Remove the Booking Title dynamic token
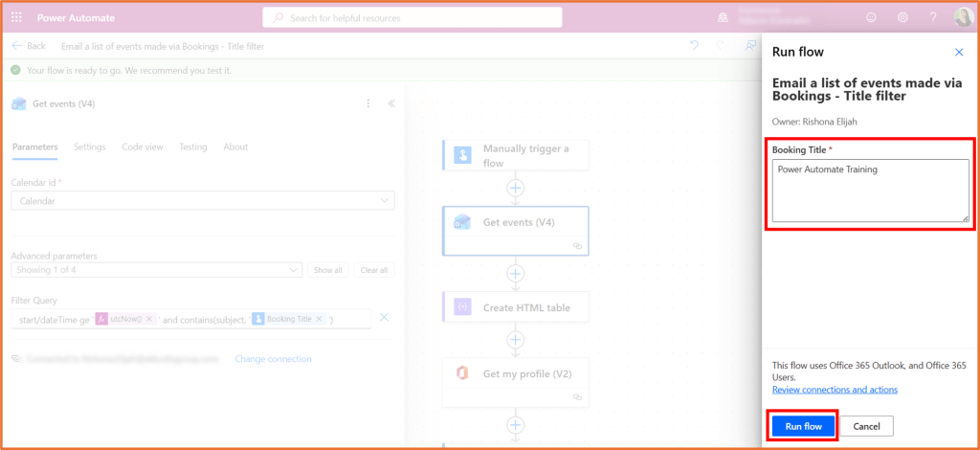 point(319,319)
